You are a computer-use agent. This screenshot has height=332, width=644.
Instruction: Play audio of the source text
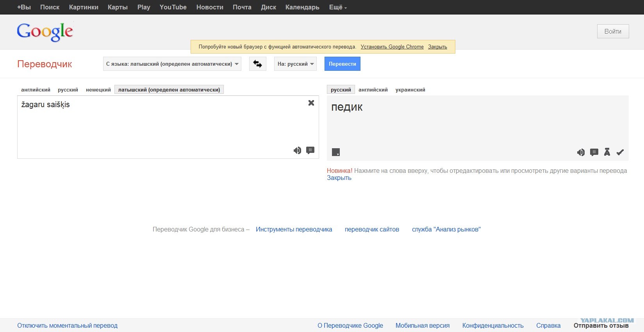tap(297, 151)
